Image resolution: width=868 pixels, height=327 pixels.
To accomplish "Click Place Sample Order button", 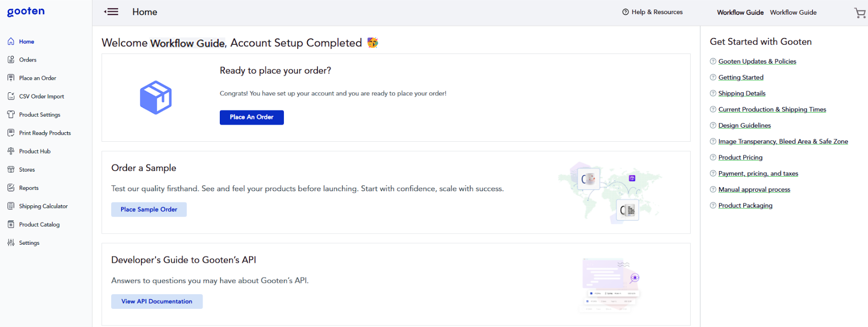I will pyautogui.click(x=149, y=209).
